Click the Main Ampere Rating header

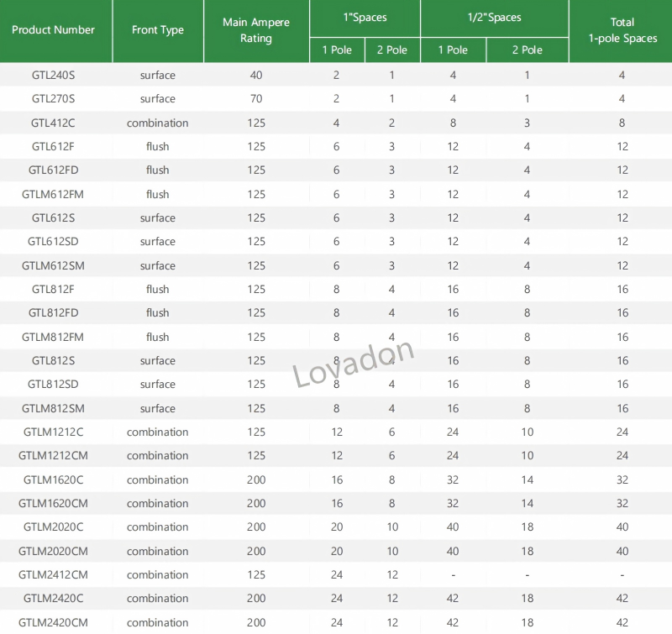(256, 30)
